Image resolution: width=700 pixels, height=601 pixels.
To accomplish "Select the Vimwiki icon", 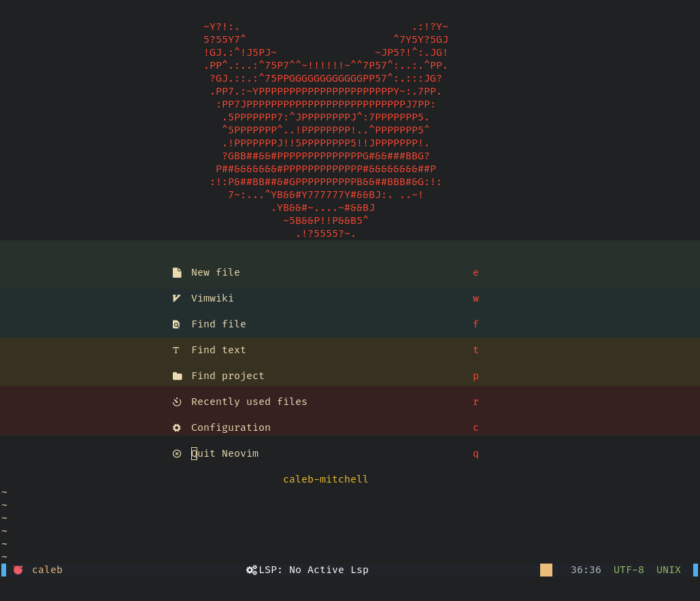I will (x=177, y=298).
